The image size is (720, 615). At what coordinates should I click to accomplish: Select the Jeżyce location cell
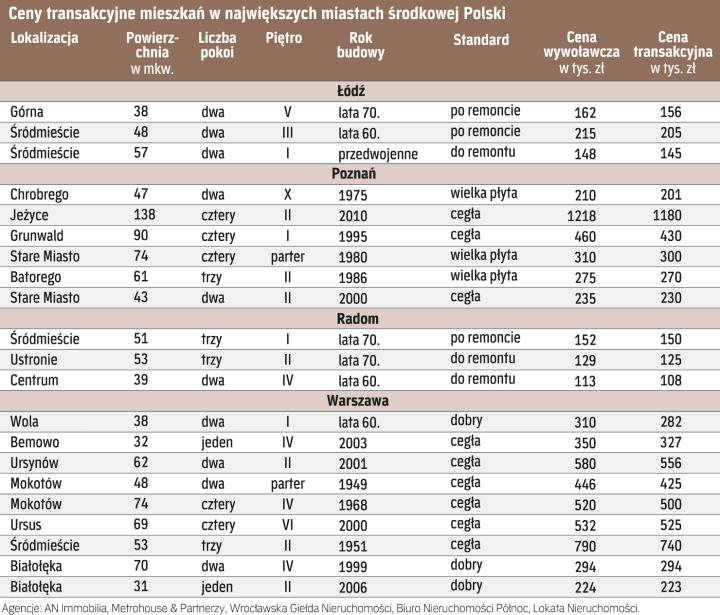(29, 214)
